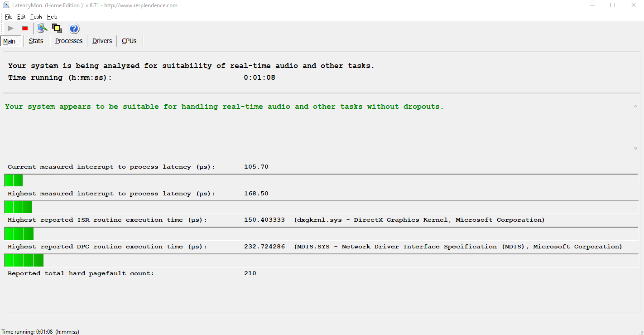Open the Help menu

coord(52,17)
